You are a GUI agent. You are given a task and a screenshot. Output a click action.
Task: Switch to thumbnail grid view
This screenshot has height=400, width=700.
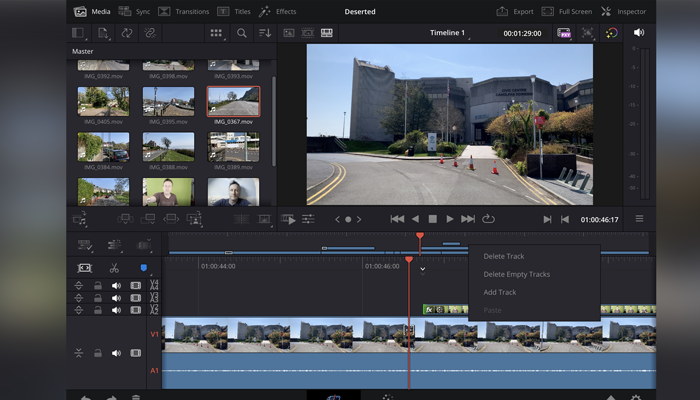tap(217, 33)
